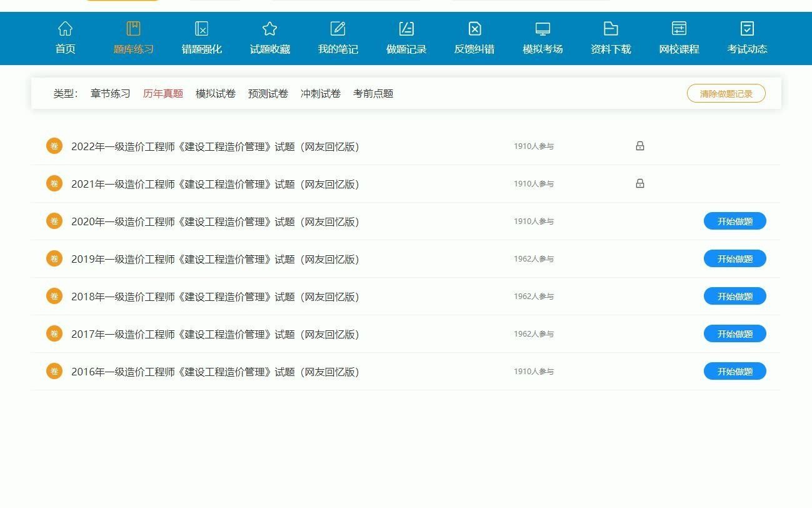Click the 首页 menu label
The image size is (812, 508).
coord(65,49)
